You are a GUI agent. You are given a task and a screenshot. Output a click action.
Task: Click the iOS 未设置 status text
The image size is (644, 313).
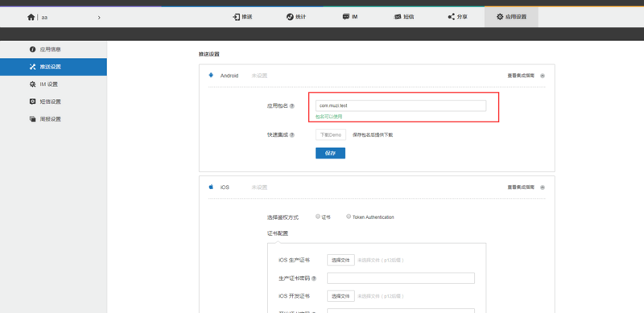click(x=259, y=187)
